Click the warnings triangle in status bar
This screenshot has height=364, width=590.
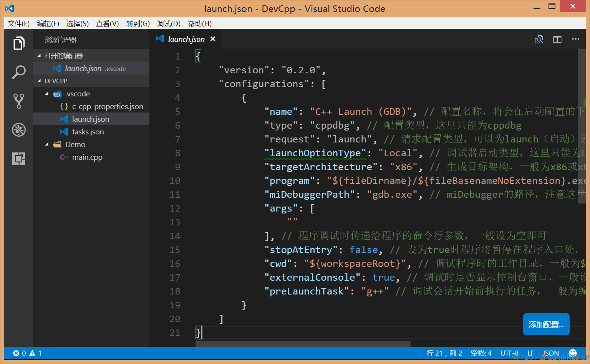pos(32,353)
